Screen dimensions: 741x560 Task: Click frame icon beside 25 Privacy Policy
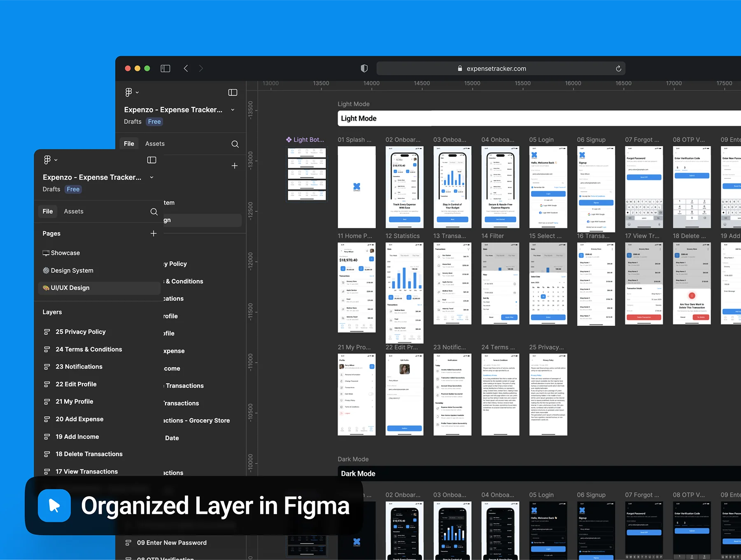[x=47, y=332]
